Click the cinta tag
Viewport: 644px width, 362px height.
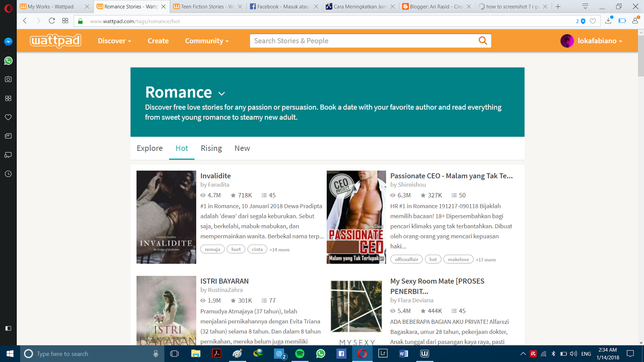pos(257,249)
